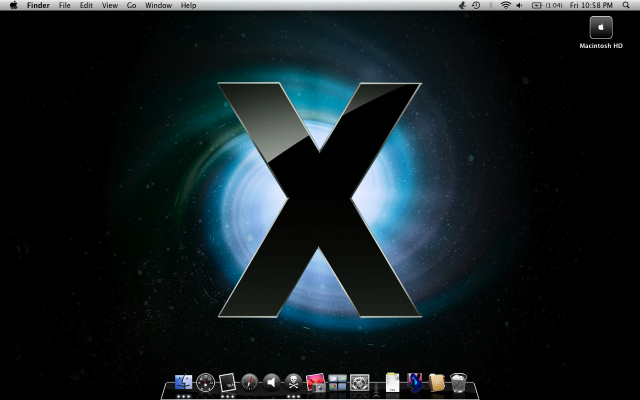640x400 pixels.
Task: Open System Preferences gear in dock
Action: (x=360, y=382)
